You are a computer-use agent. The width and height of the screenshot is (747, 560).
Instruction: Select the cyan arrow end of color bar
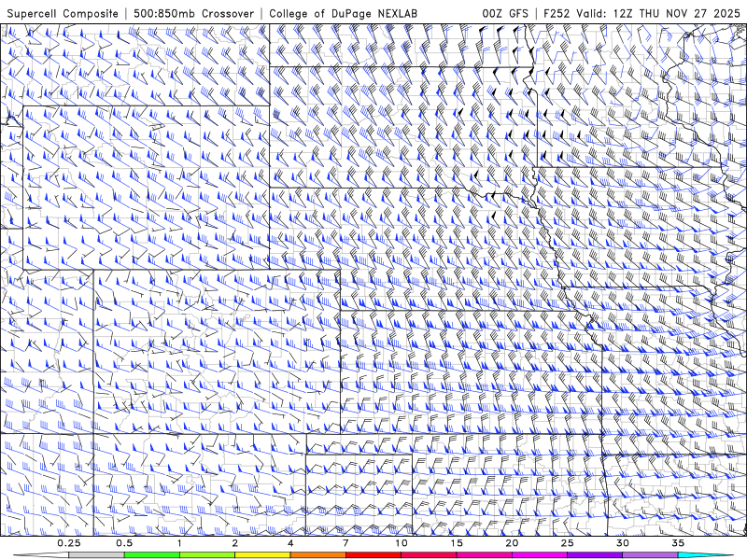click(x=705, y=555)
